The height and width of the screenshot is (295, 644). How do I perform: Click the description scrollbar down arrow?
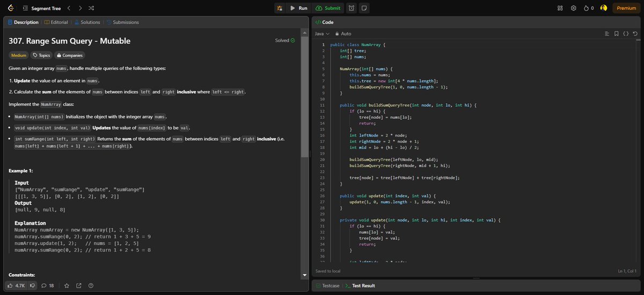point(305,275)
